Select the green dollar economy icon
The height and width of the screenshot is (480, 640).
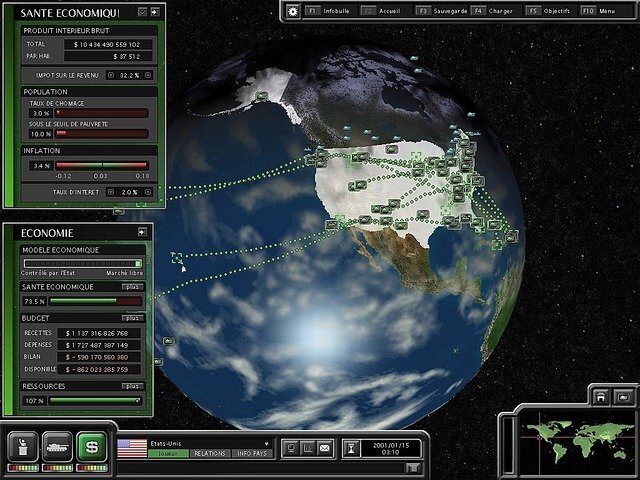91,447
